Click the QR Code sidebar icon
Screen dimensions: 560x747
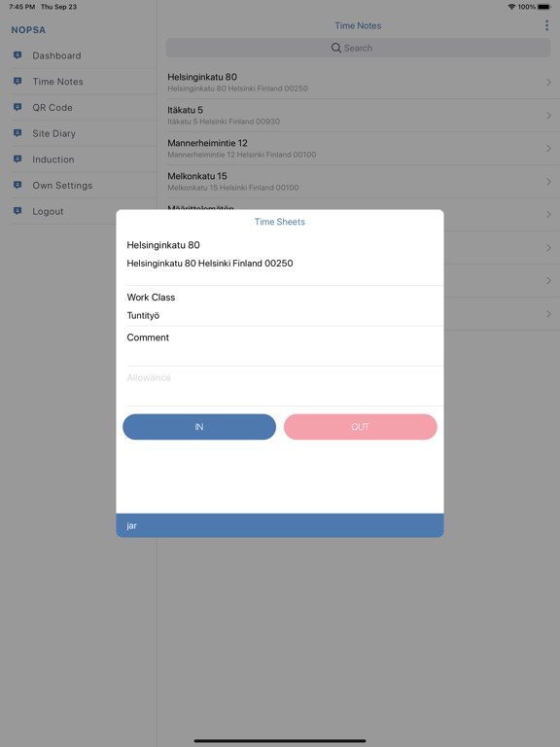click(x=17, y=107)
